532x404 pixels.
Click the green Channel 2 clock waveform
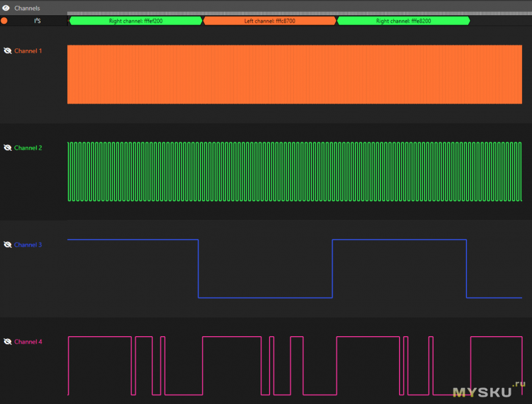tap(293, 171)
